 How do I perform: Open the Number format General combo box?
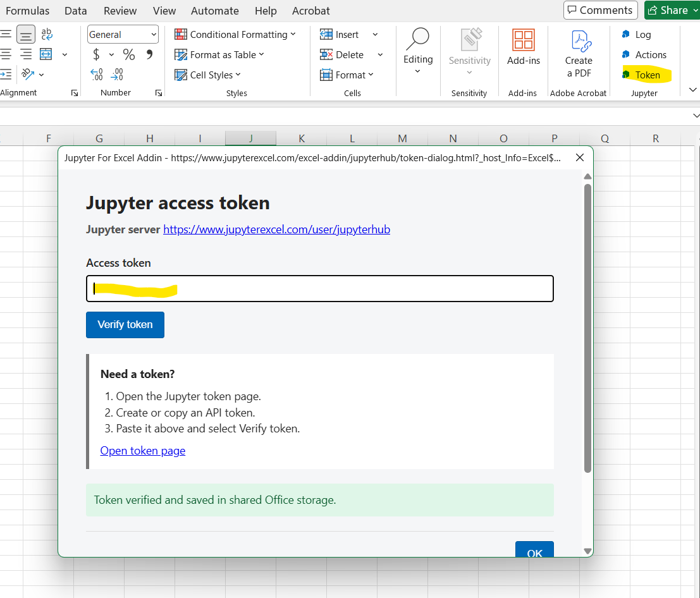pyautogui.click(x=123, y=34)
